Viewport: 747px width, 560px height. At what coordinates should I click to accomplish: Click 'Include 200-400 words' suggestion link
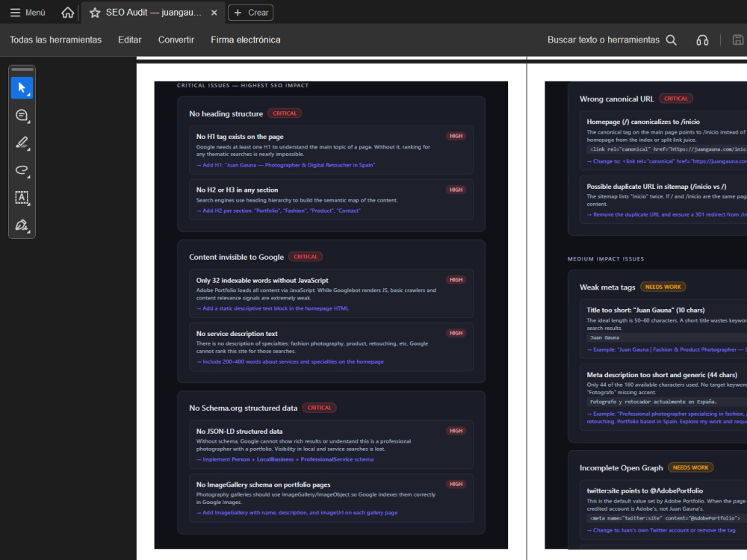(290, 362)
